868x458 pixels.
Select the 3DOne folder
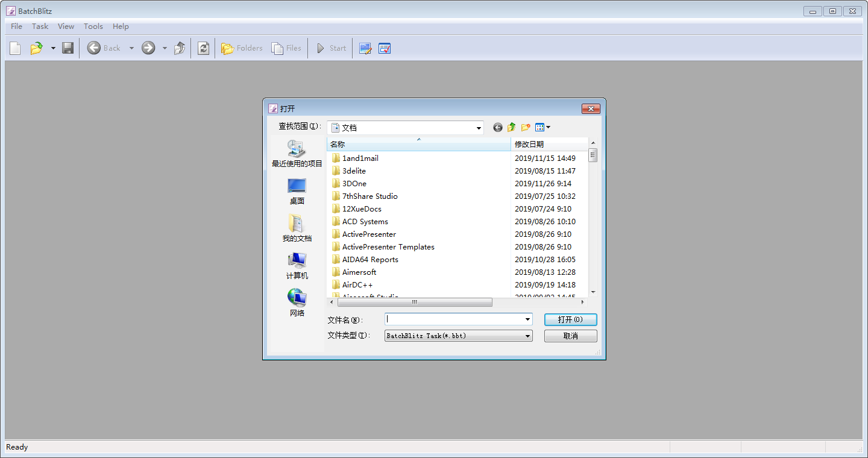(354, 184)
